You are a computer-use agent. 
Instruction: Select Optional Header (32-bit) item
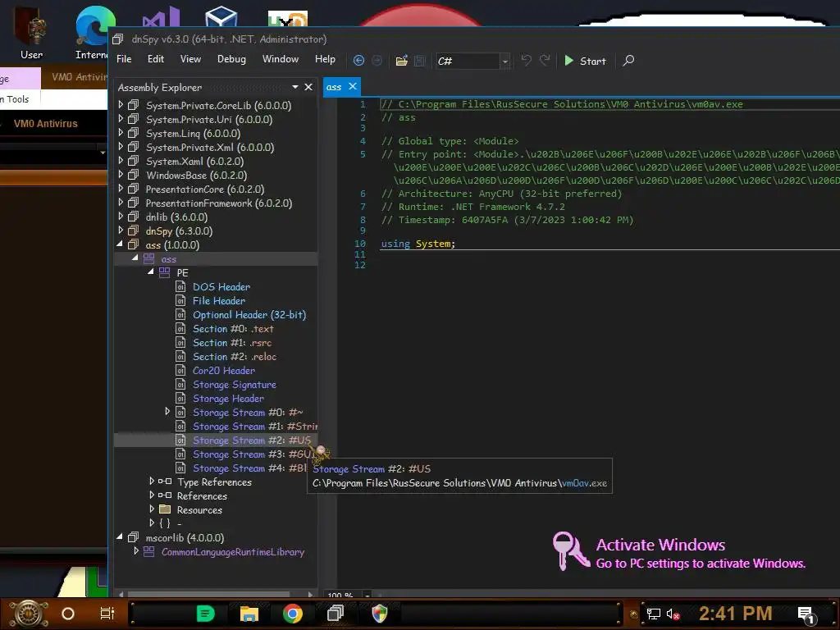pos(249,314)
